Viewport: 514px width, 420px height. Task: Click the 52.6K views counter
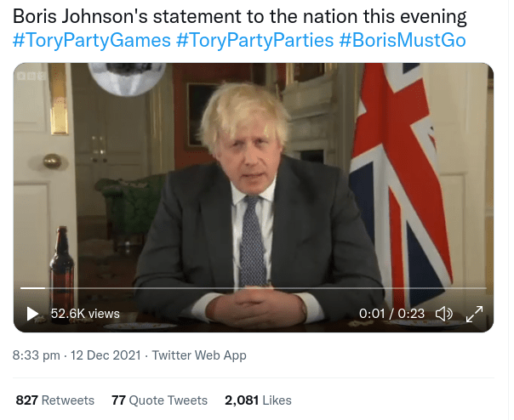point(85,314)
